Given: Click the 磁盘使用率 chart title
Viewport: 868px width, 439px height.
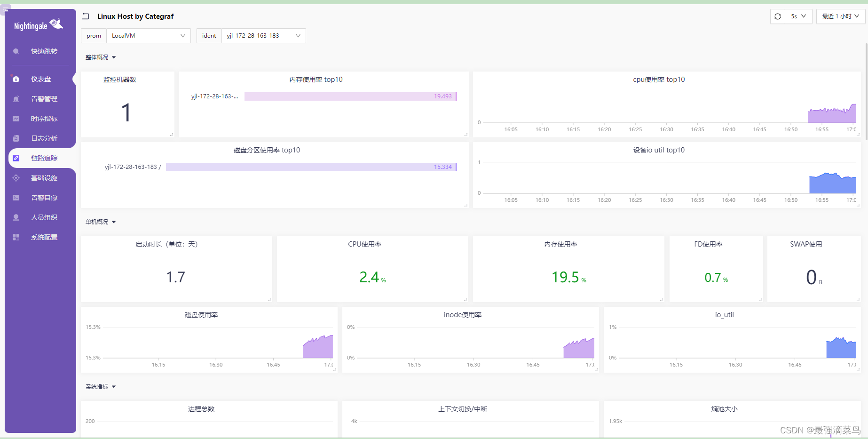Looking at the screenshot, I should pos(201,315).
